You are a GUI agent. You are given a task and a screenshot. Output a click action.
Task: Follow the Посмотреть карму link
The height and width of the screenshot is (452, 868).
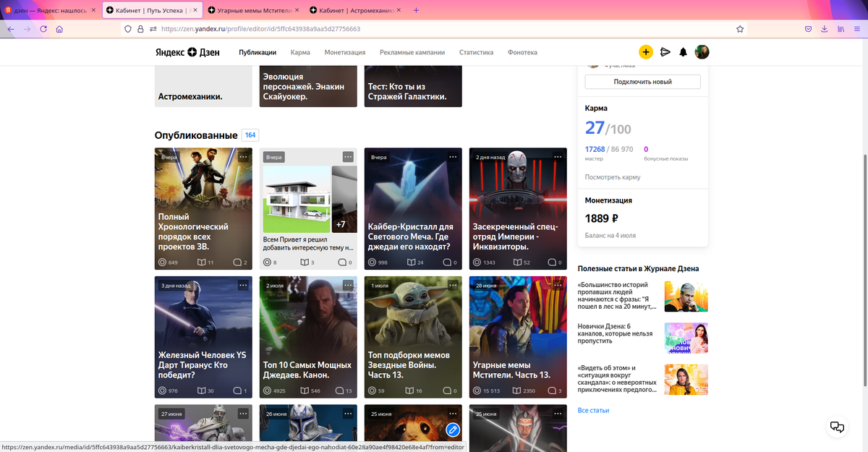coord(612,177)
